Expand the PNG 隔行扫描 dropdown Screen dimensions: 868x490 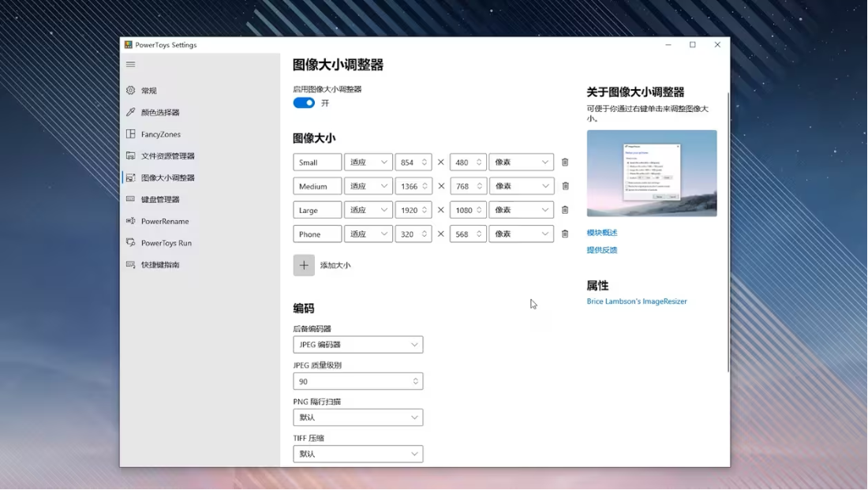(x=358, y=417)
